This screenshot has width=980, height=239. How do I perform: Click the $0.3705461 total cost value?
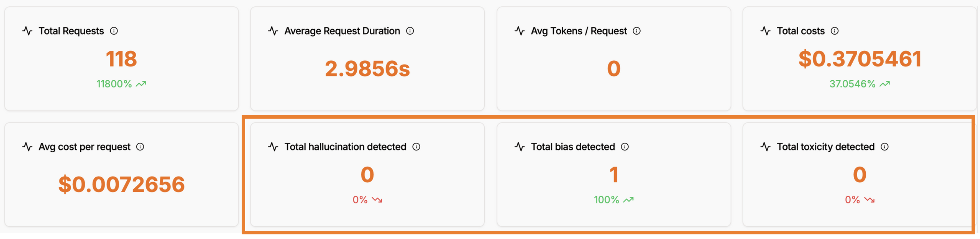[x=859, y=59]
